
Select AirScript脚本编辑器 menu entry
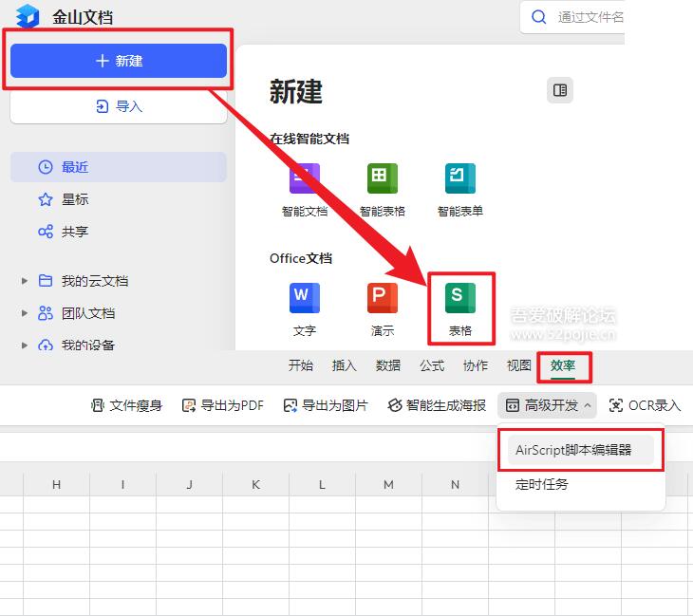point(581,450)
